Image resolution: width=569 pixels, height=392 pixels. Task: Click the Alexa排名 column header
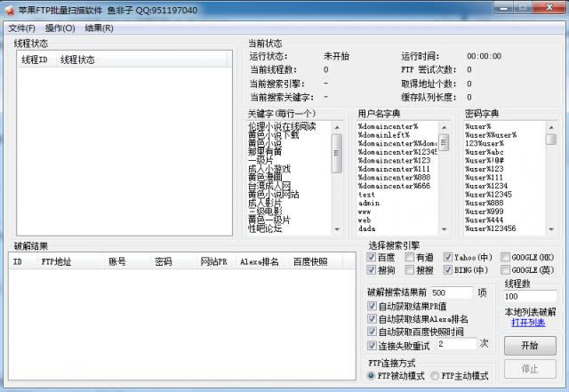tap(259, 262)
